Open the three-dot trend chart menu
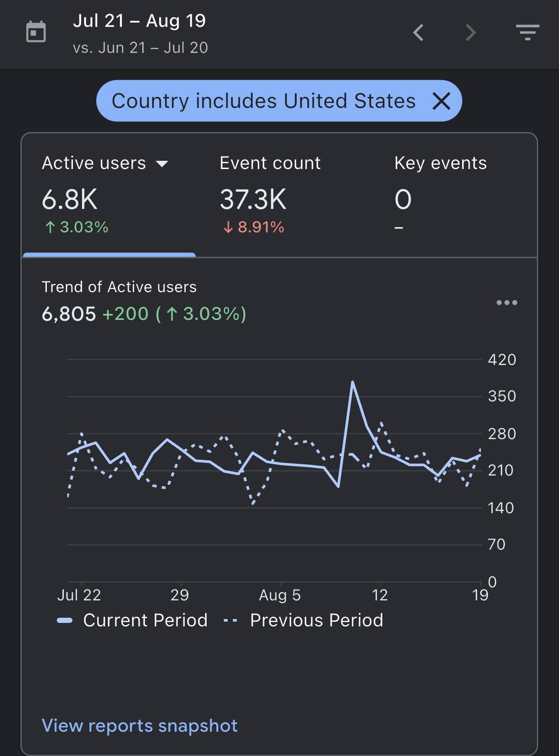Image resolution: width=559 pixels, height=756 pixels. coord(507,303)
